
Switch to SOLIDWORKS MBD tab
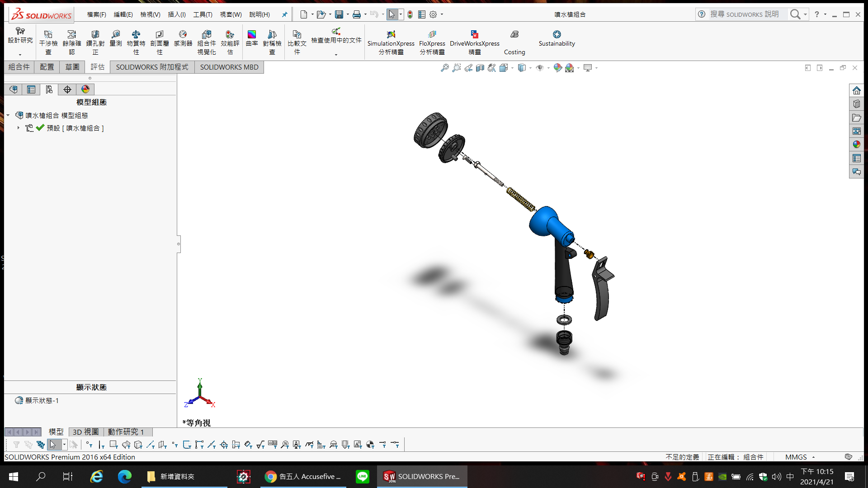[x=229, y=67]
